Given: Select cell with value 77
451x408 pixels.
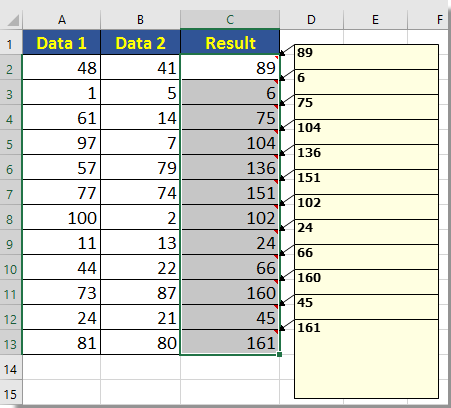Looking at the screenshot, I should (62, 192).
